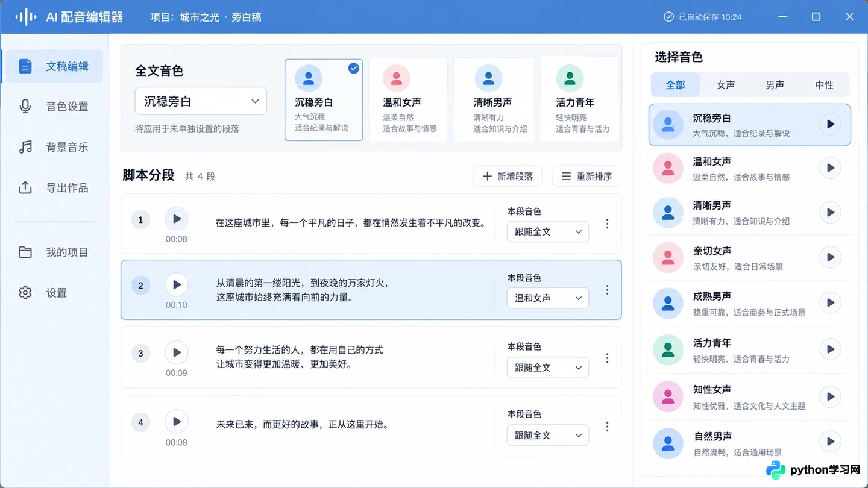Play the 沉稳旁白 voice preview
Screen dimensions: 868x488
click(x=830, y=124)
